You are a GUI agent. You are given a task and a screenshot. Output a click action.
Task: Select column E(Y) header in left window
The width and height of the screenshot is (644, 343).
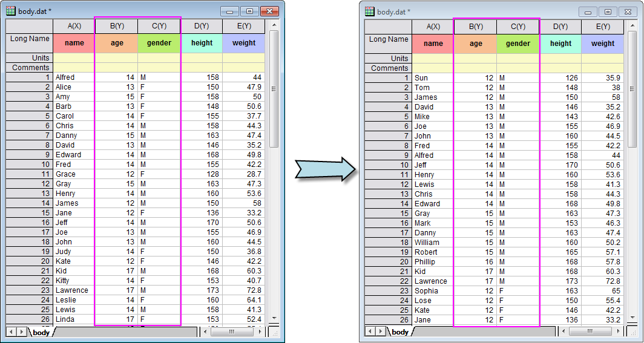pos(244,26)
